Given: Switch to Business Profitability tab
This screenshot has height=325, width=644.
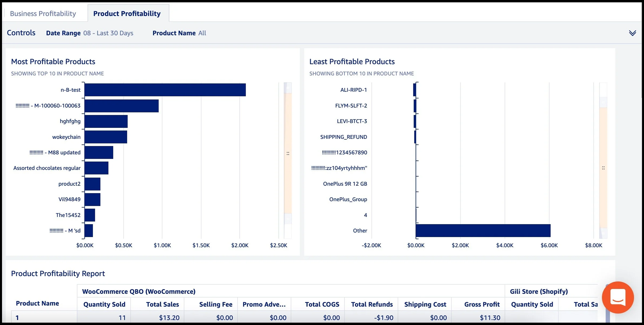Looking at the screenshot, I should coord(43,13).
